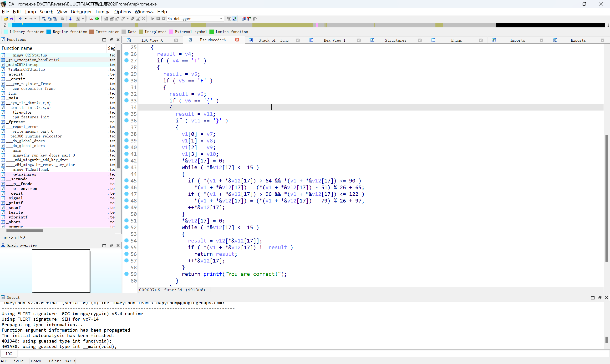Open a file with folder icon
610x364 pixels.
click(x=6, y=19)
